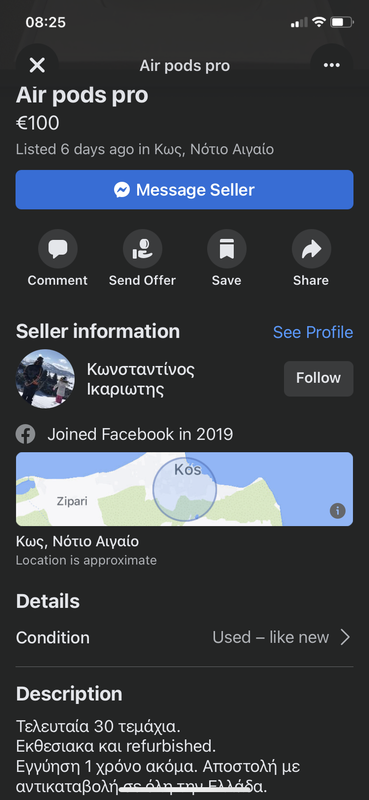The image size is (369, 800).
Task: Tap the Air pods pro header title
Action: (185, 66)
